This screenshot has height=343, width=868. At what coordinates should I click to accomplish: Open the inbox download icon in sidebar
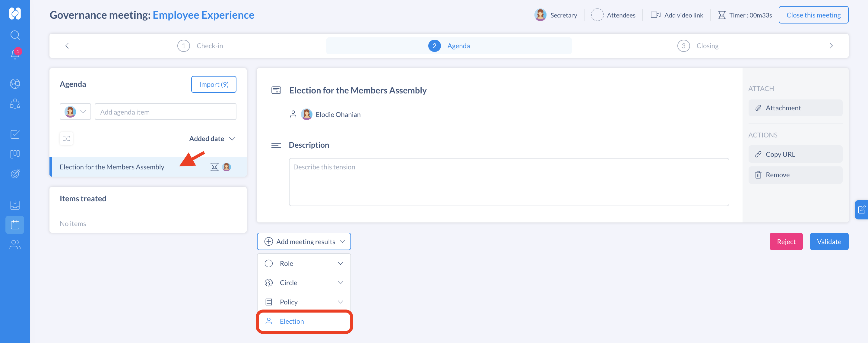15,205
